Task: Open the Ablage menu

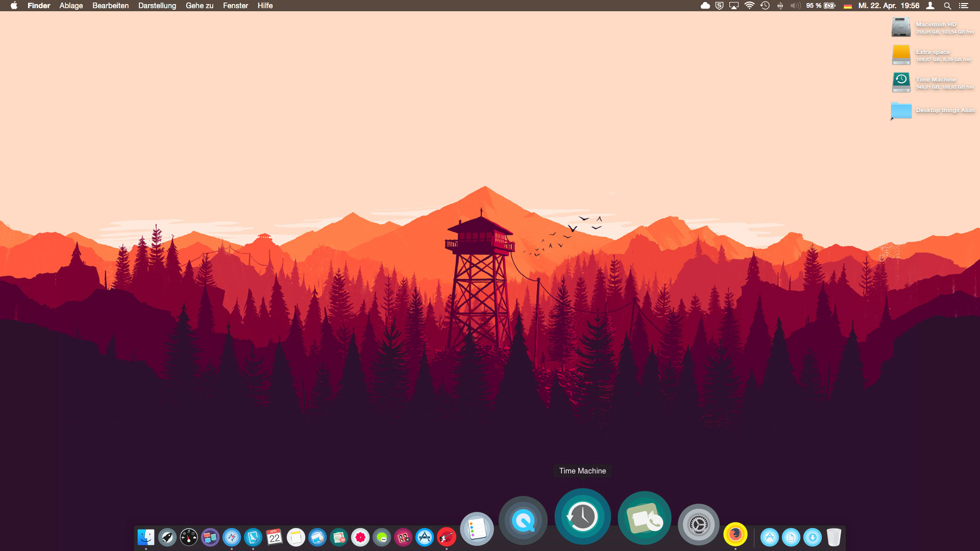Action: (x=71, y=6)
